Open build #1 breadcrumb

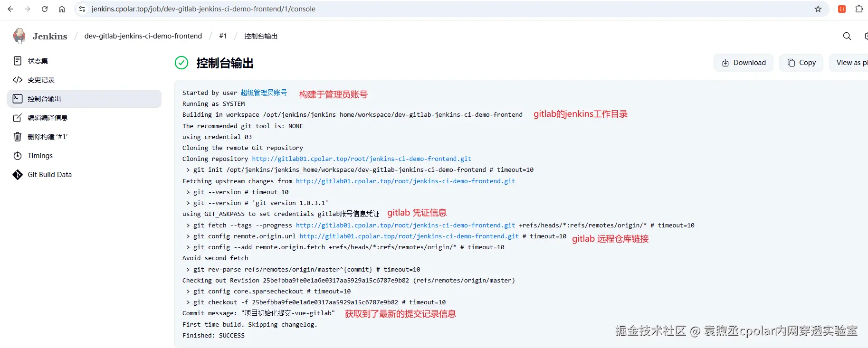[x=223, y=36]
